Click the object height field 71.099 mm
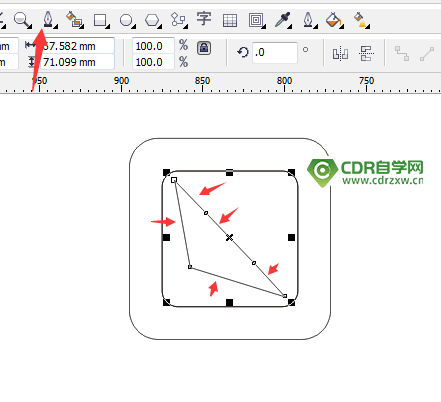Image resolution: width=441 pixels, height=402 pixels. coord(77,62)
